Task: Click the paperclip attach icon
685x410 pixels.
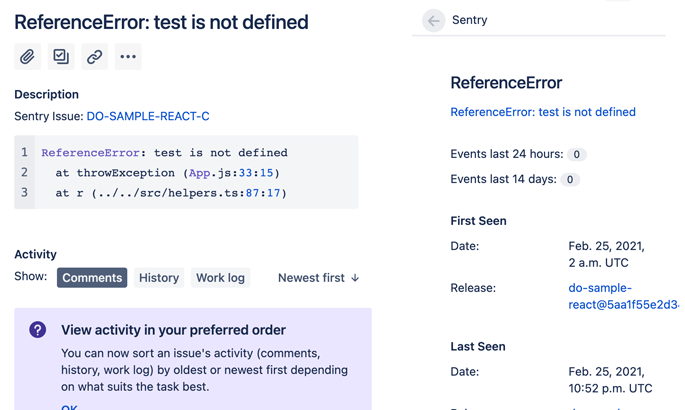Action: point(28,57)
